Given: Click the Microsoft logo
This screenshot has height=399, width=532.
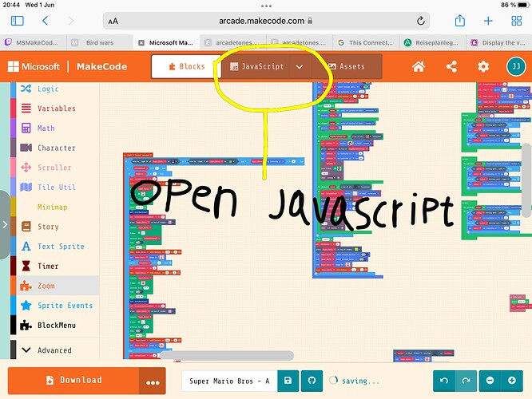Looking at the screenshot, I should tap(34, 66).
